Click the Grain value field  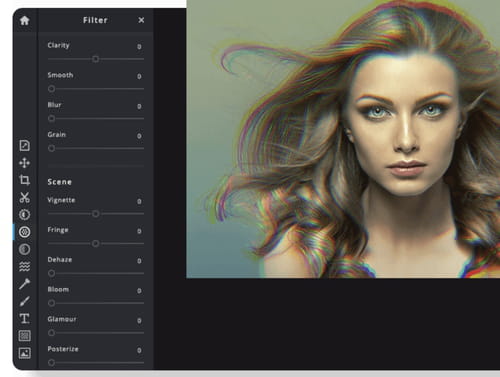139,136
